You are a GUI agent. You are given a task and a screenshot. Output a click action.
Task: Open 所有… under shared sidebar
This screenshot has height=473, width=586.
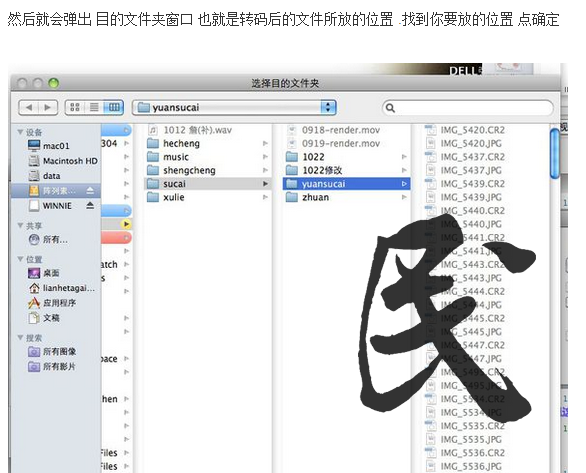tap(48, 239)
